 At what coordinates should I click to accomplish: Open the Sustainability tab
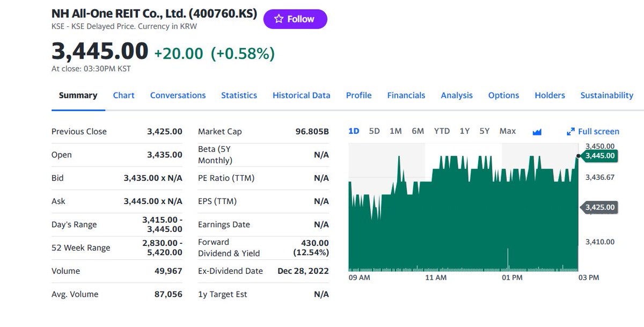607,95
